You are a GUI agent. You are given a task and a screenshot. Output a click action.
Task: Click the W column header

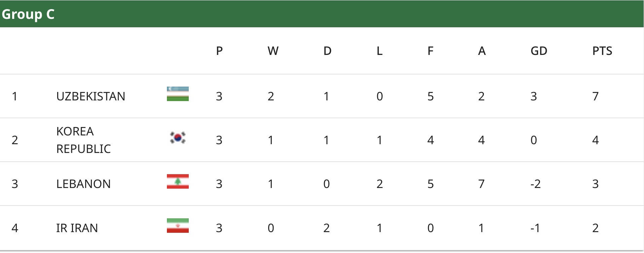(x=273, y=51)
